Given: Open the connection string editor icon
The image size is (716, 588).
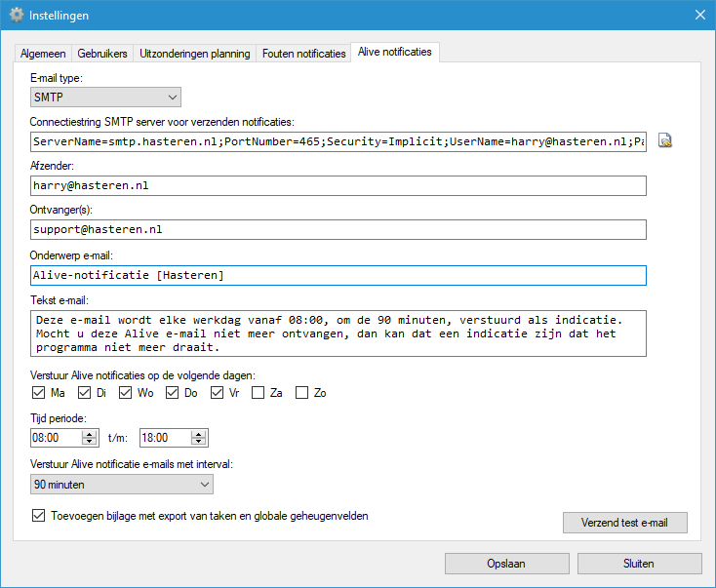Looking at the screenshot, I should pyautogui.click(x=665, y=141).
